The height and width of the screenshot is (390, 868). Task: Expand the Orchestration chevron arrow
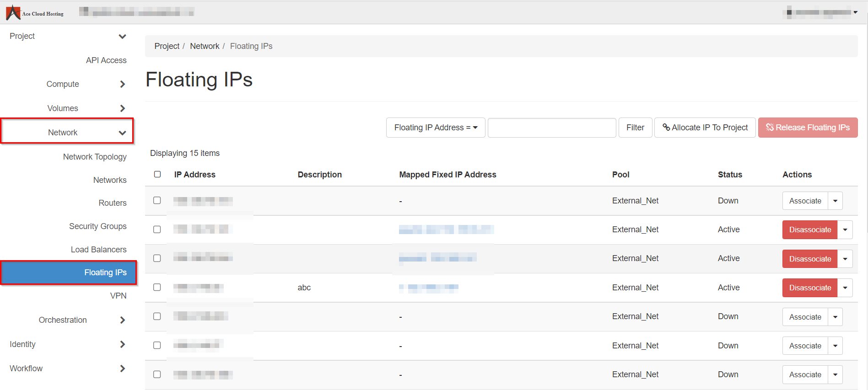coord(122,320)
